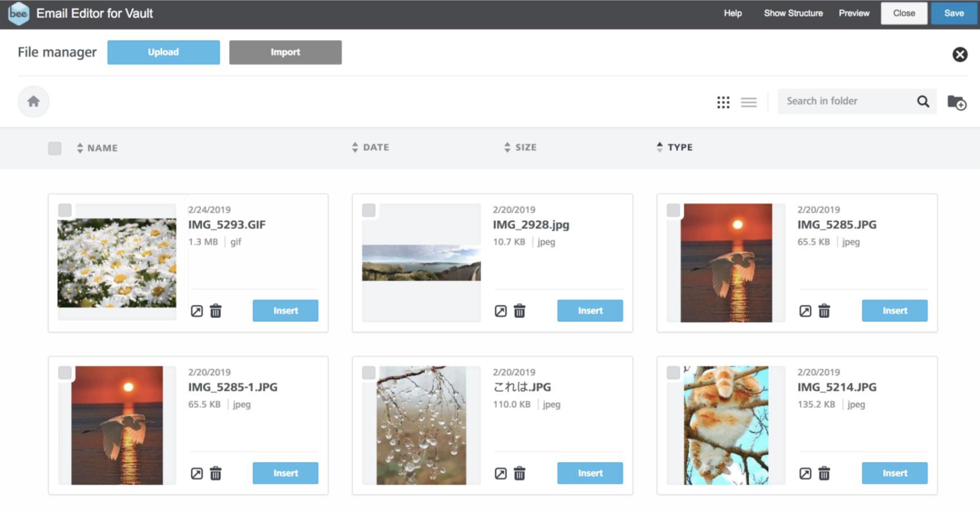Select the IMG_5293.GIF checkbox

click(65, 210)
